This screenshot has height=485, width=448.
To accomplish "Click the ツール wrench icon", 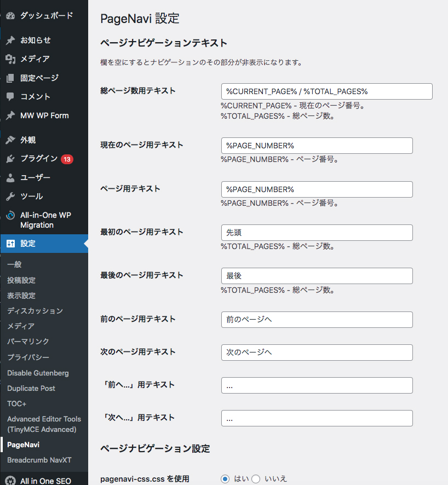I will [10, 197].
